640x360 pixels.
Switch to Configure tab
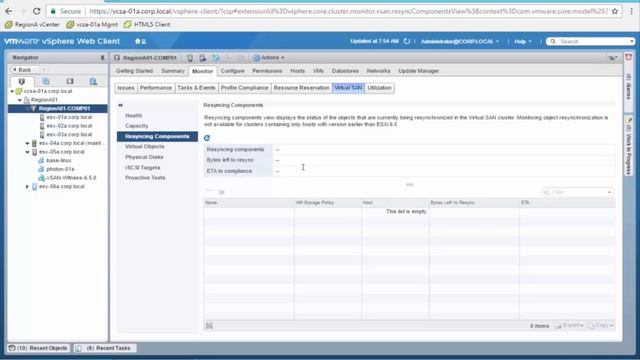[x=232, y=71]
